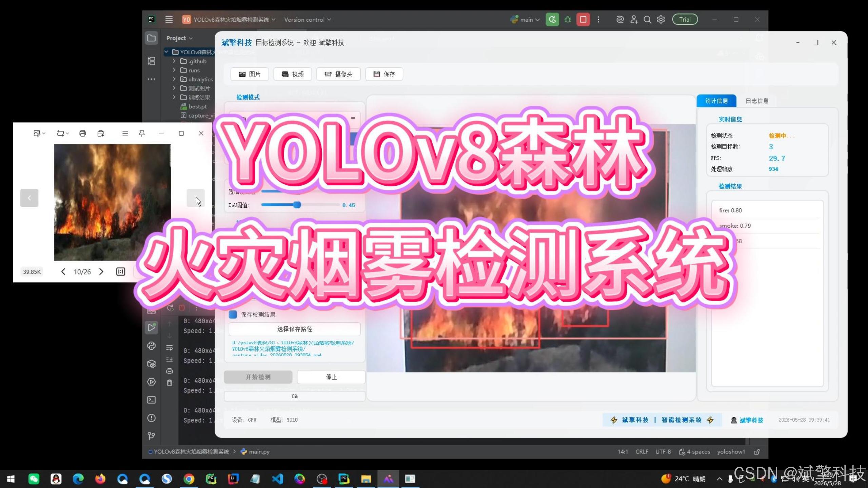The image size is (868, 488).
Task: Open the Services tool window
Action: tap(151, 382)
